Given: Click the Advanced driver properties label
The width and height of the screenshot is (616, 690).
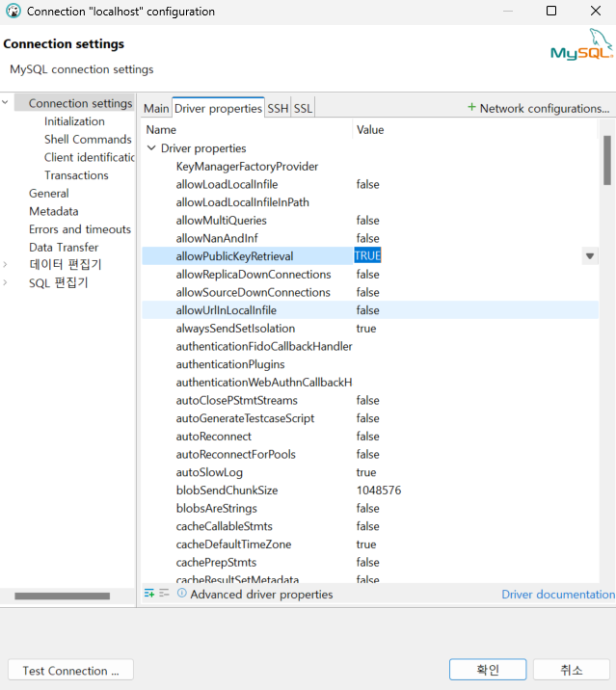Looking at the screenshot, I should 261,594.
